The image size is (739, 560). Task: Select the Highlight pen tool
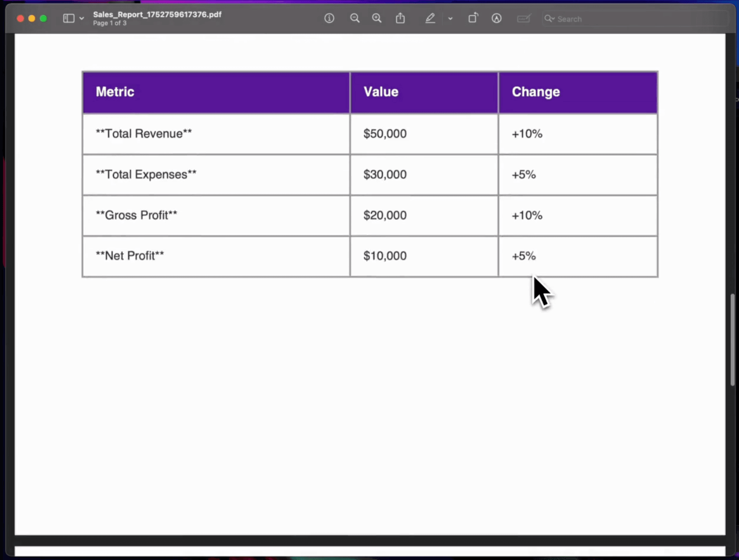[x=430, y=18]
